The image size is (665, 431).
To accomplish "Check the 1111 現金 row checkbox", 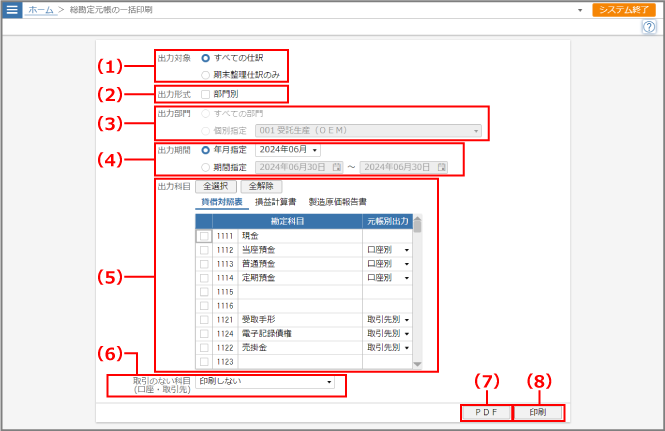I will [204, 236].
